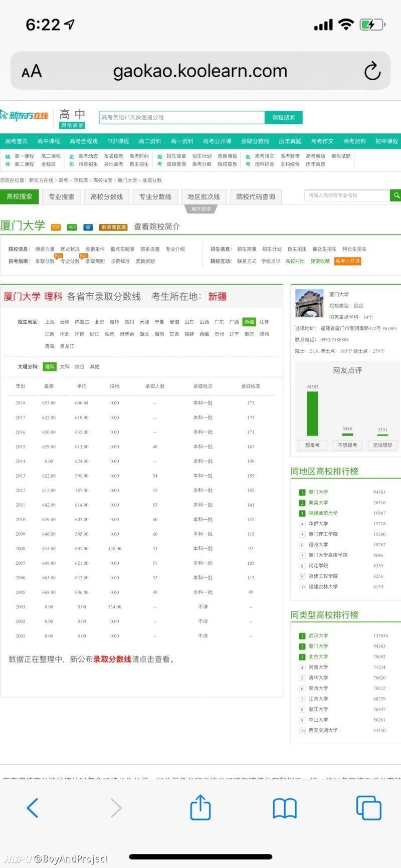
Task: Select the 文科 subject option
Action: (65, 366)
